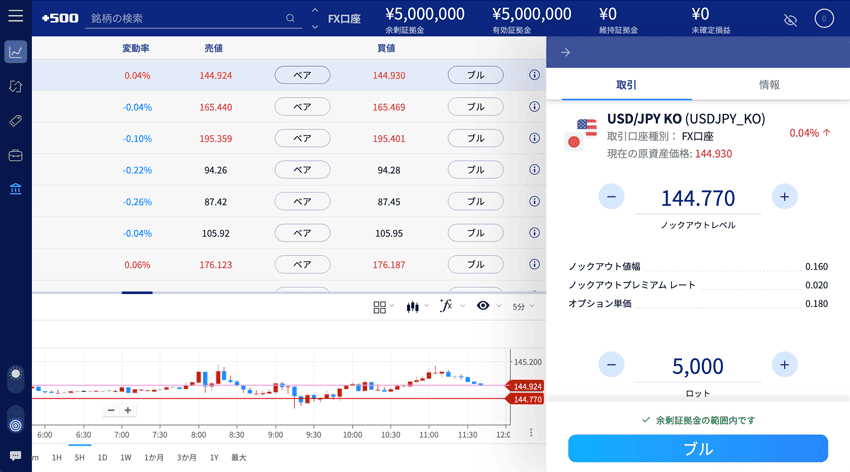Click ブル button in 144.930 row

tap(475, 75)
